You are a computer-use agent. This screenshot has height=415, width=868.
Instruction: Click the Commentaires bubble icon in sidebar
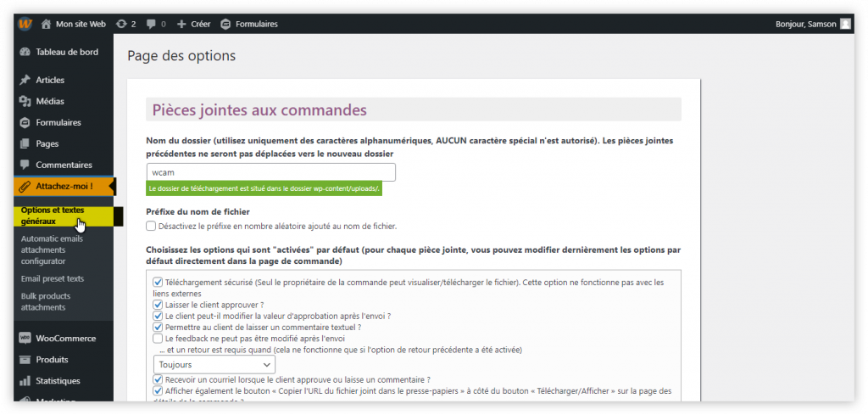25,165
